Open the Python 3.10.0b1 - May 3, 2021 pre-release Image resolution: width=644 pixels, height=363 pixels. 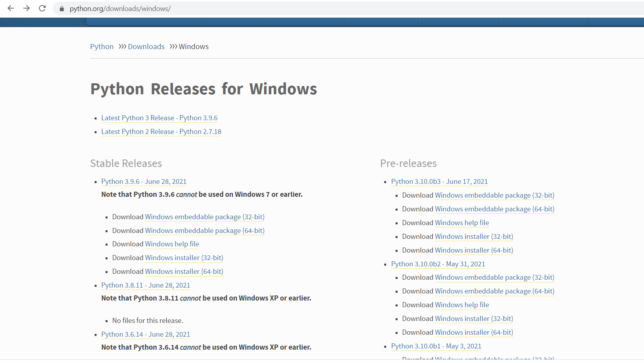pyautogui.click(x=436, y=346)
